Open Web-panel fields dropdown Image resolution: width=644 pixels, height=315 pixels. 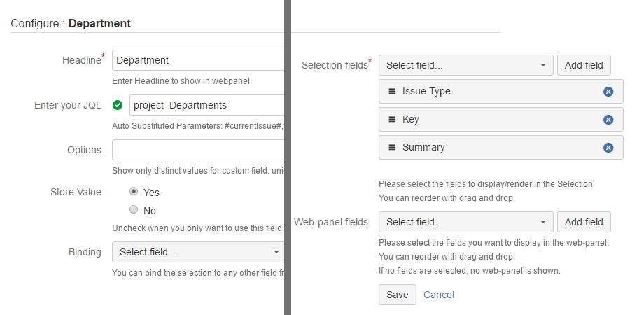click(465, 222)
